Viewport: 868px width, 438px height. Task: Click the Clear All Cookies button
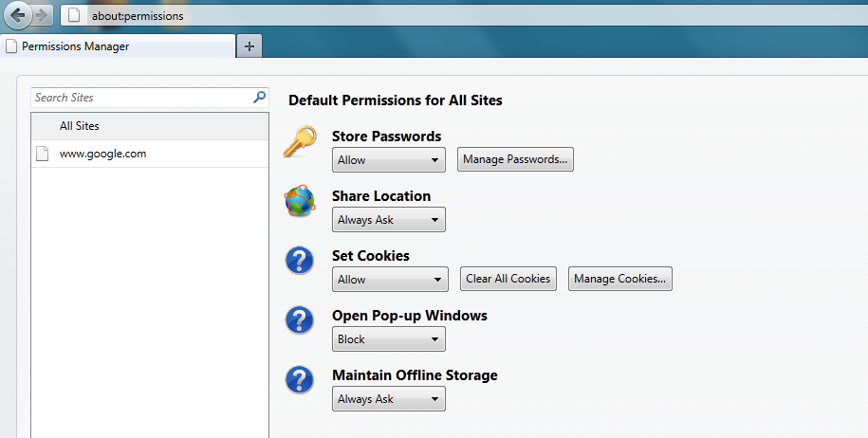tap(508, 279)
